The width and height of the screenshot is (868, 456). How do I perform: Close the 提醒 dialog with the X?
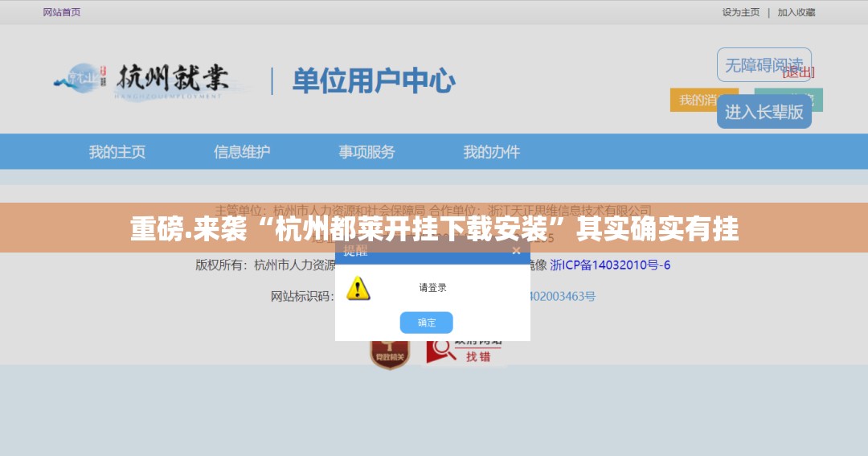516,251
